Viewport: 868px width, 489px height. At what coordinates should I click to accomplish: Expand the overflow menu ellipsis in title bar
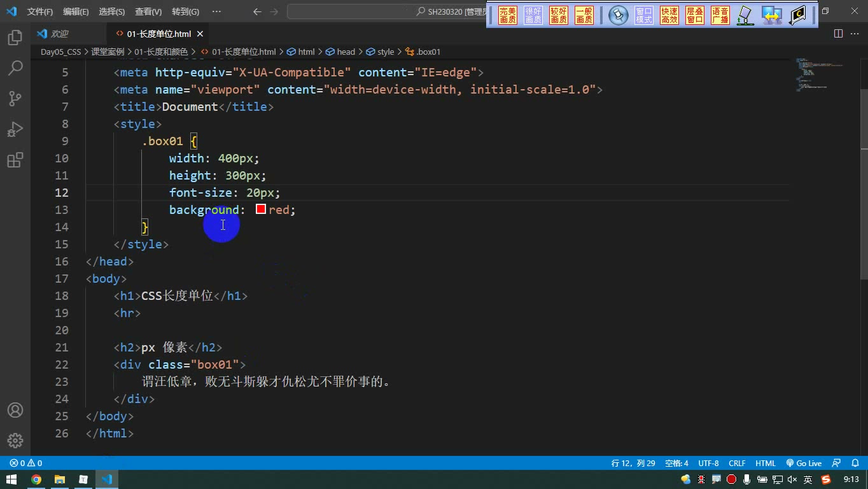pyautogui.click(x=216, y=11)
